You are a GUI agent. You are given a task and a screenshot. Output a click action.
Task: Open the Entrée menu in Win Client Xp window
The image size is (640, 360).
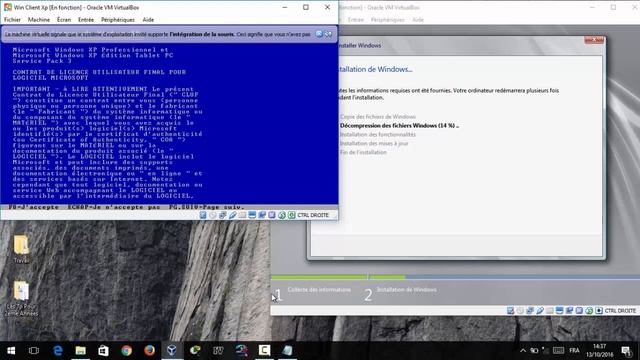coord(86,20)
